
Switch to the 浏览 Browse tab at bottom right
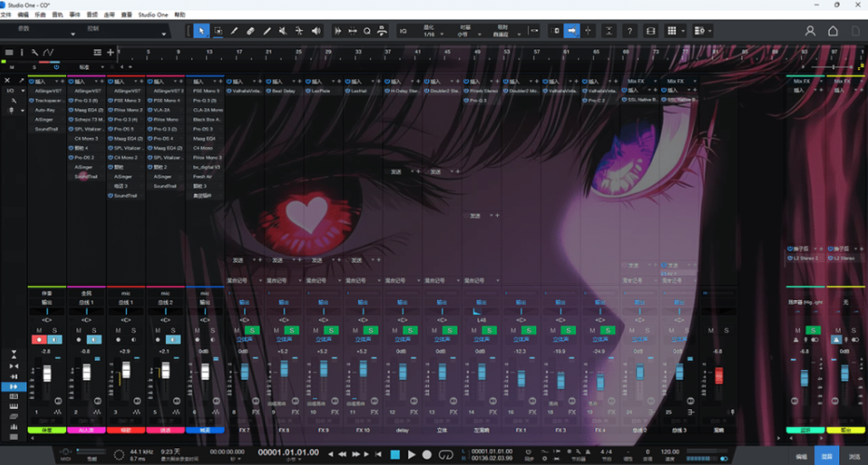(x=855, y=456)
